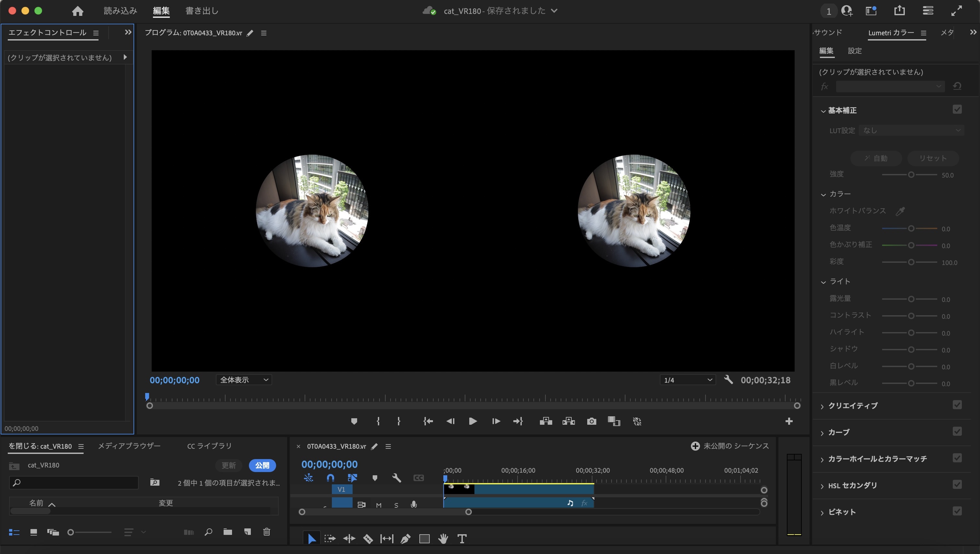The width and height of the screenshot is (980, 554).
Task: Toggle the ビネット checkbox
Action: click(x=957, y=511)
